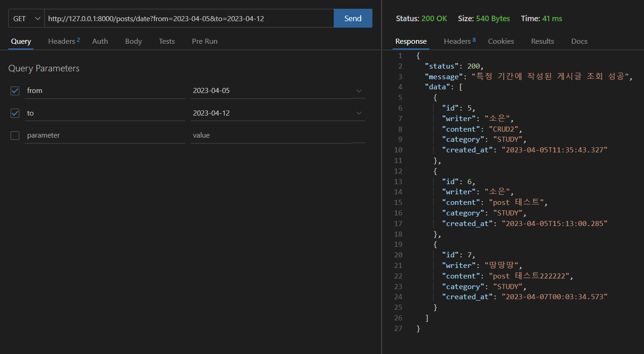The image size is (644, 354).
Task: Edit the 2023-04-12 value field
Action: click(271, 113)
